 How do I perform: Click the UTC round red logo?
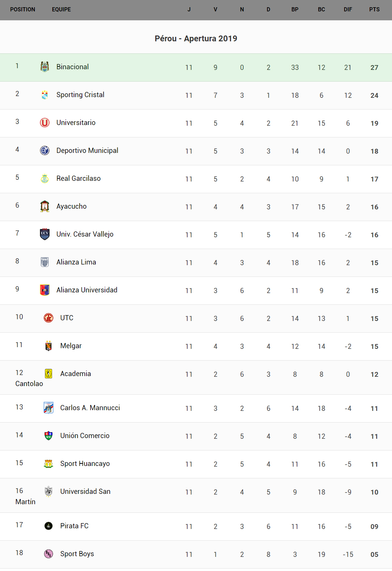pos(49,318)
